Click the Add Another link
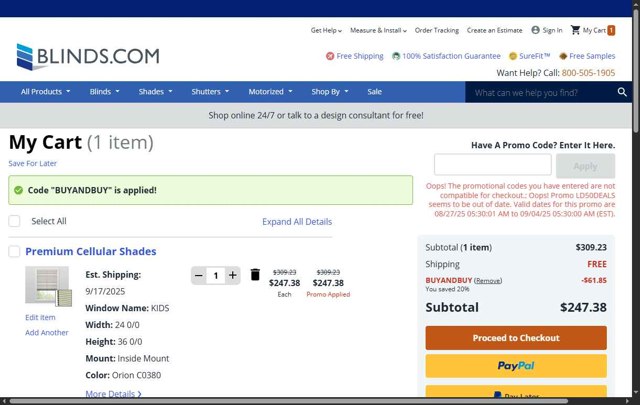Screen dimensions: 640x405 click(47, 332)
